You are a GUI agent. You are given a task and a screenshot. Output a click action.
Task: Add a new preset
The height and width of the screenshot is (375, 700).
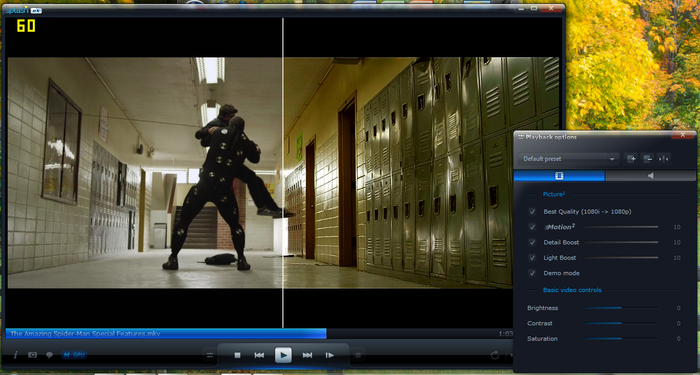(631, 158)
